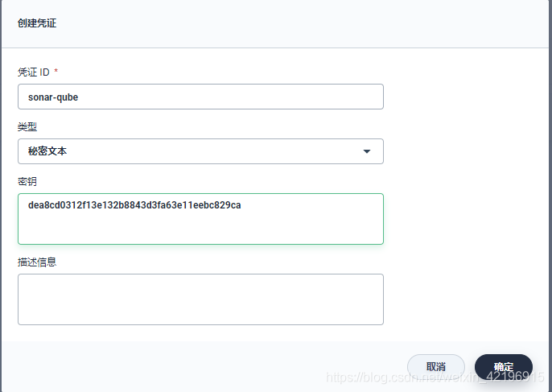552x392 pixels.
Task: Click the 取消 button
Action: pyautogui.click(x=436, y=366)
